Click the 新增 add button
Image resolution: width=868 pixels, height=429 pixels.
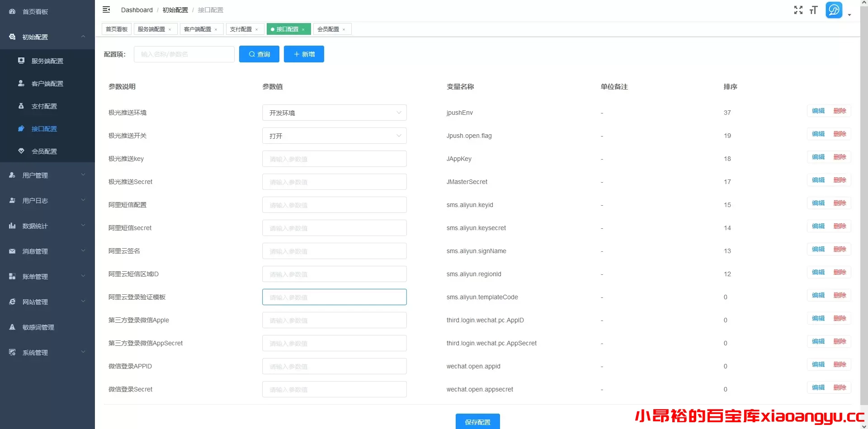[x=304, y=54]
